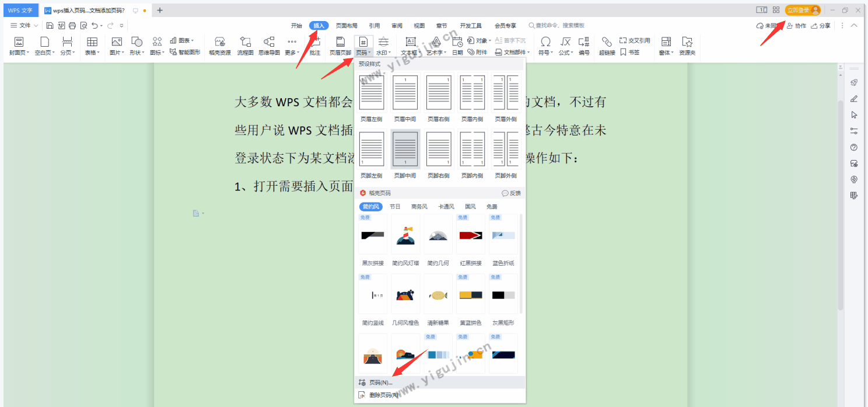Open 页眉页脚 header and footer
868x407 pixels.
point(340,46)
